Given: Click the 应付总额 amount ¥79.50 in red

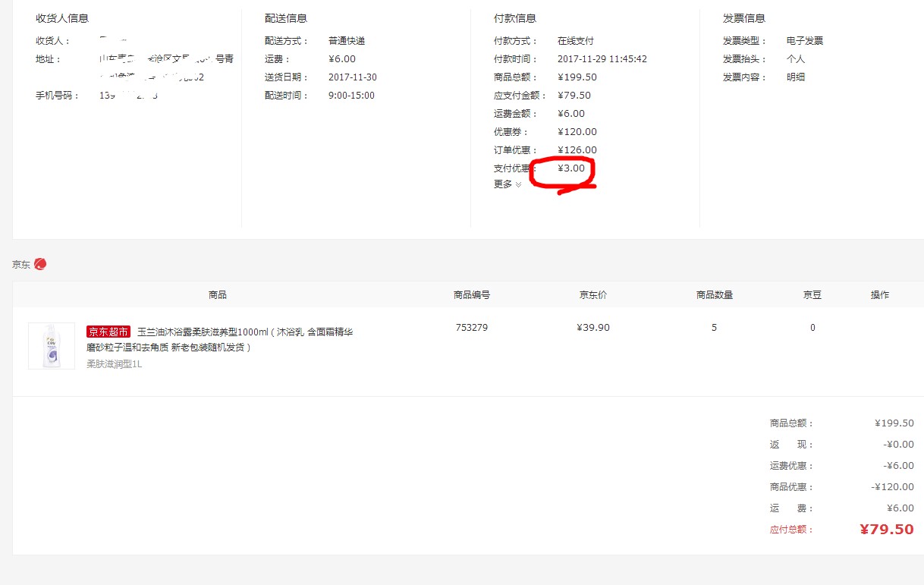Looking at the screenshot, I should pyautogui.click(x=887, y=530).
